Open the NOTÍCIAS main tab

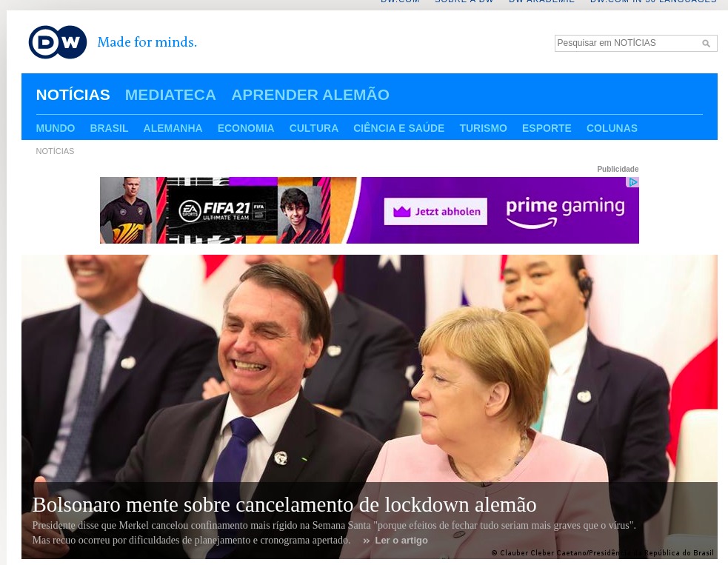coord(73,95)
